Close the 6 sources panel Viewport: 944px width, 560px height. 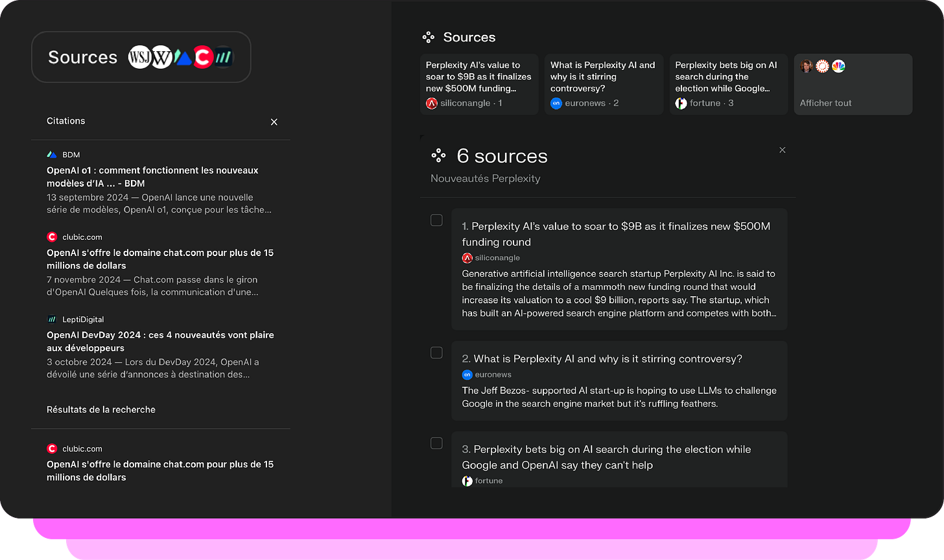click(x=783, y=150)
